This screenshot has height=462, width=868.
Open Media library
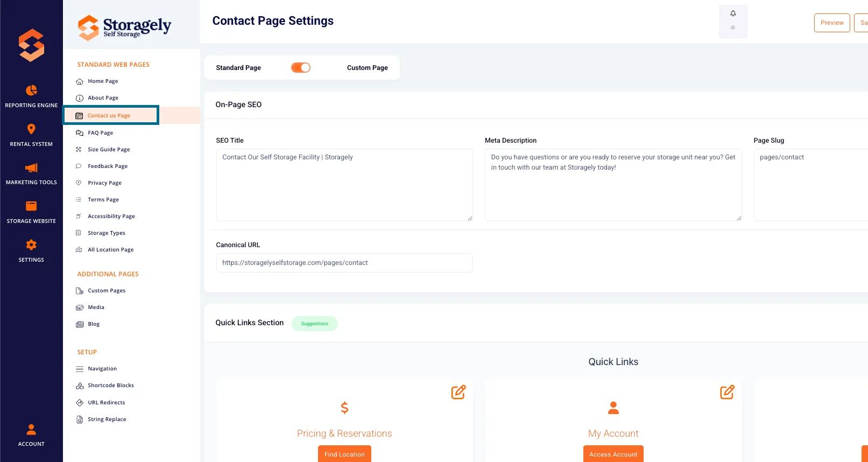pyautogui.click(x=96, y=307)
